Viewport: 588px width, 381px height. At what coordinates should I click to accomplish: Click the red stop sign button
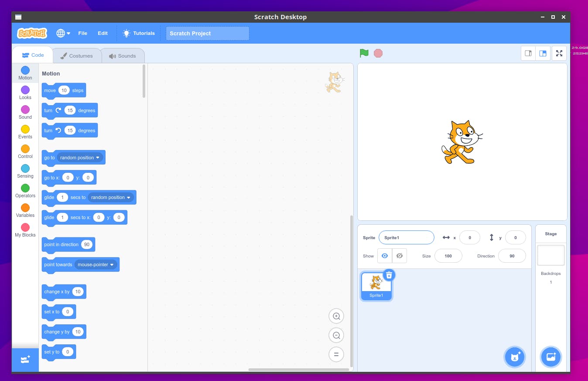(x=378, y=53)
